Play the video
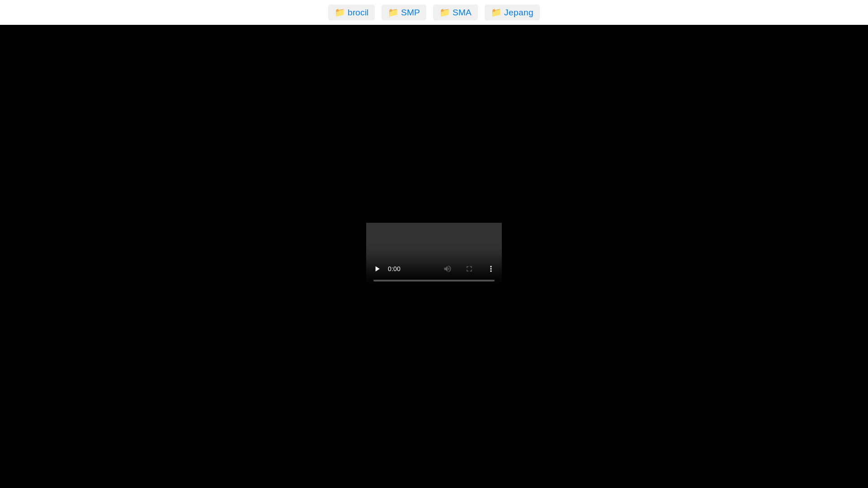868x488 pixels. tap(377, 269)
